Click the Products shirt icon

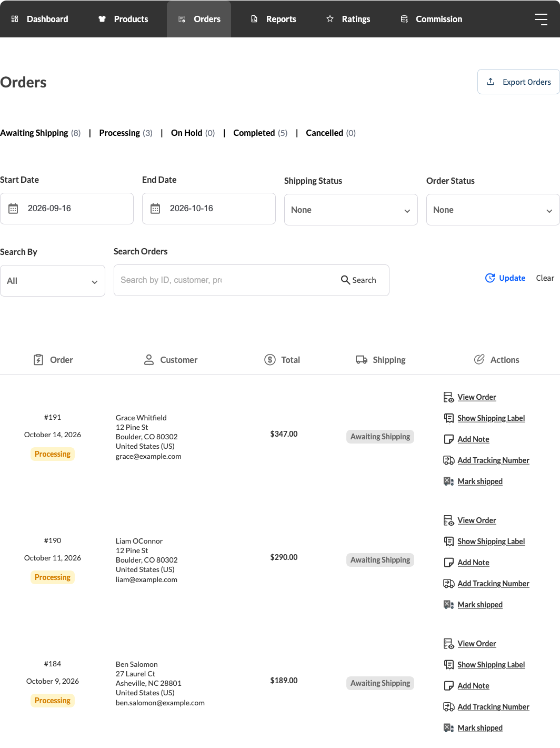tap(102, 19)
